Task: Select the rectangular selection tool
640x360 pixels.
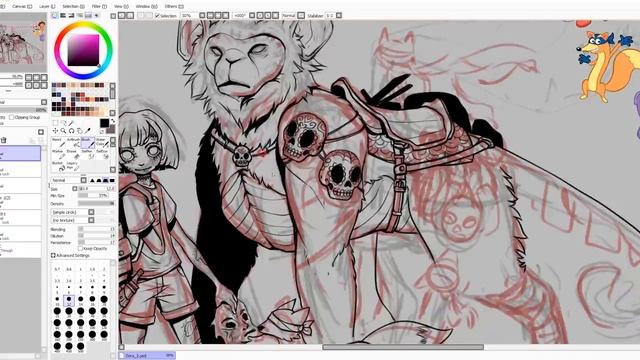Action: [56, 123]
